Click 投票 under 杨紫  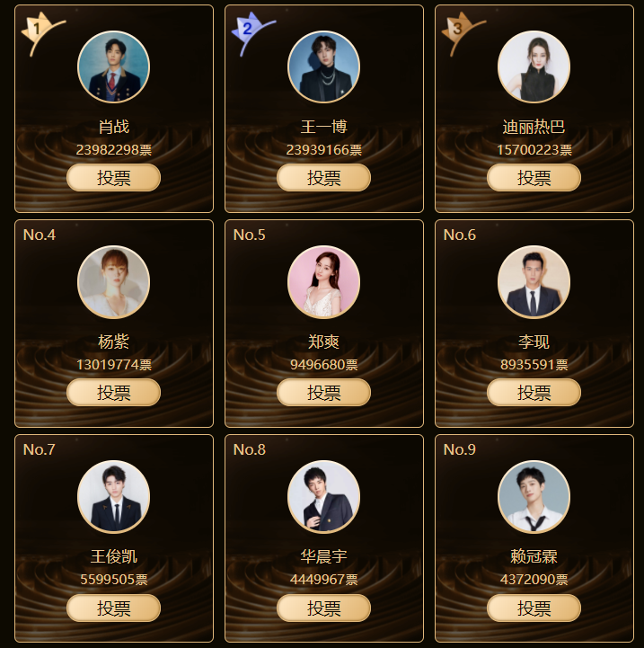pyautogui.click(x=113, y=393)
